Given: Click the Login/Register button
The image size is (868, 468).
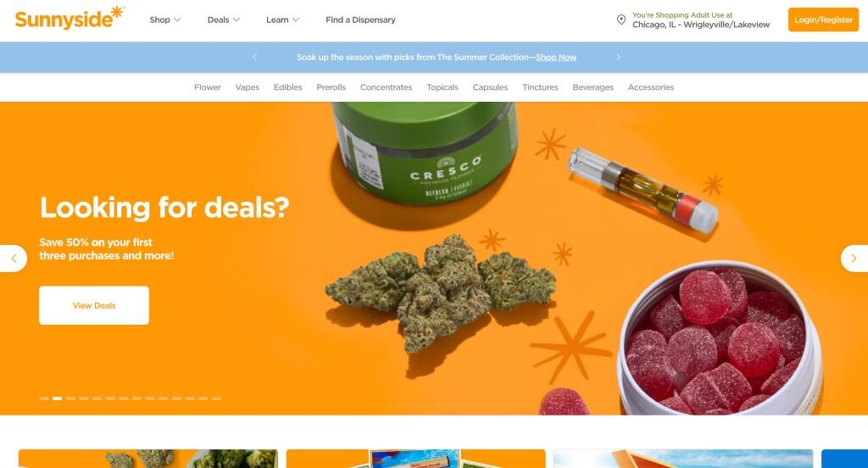Looking at the screenshot, I should [823, 20].
